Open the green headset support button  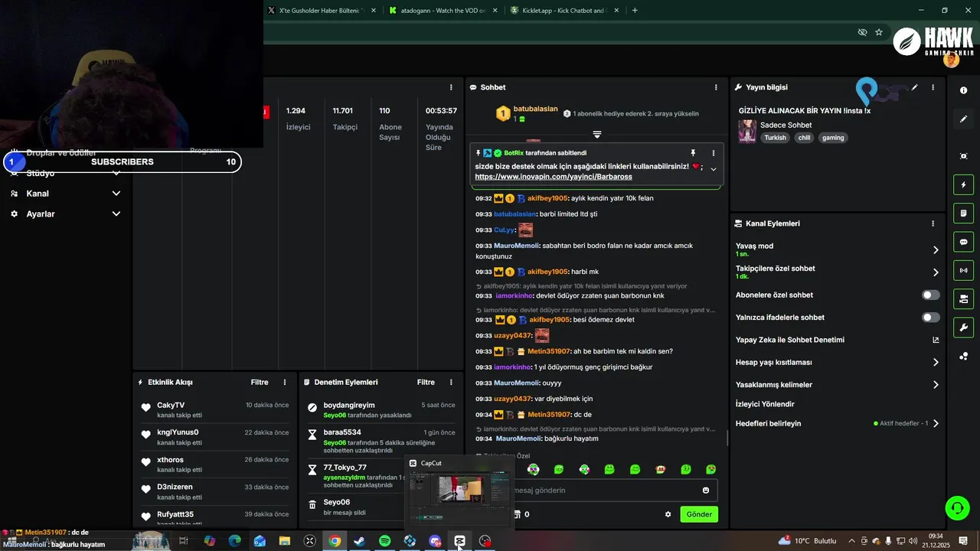point(956,507)
